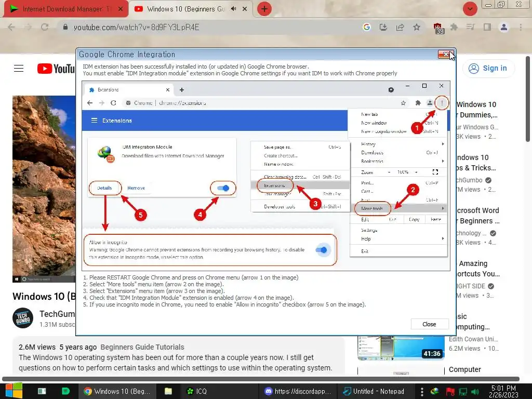Expand the red tab search chevron
The height and width of the screenshot is (399, 532).
tap(470, 9)
